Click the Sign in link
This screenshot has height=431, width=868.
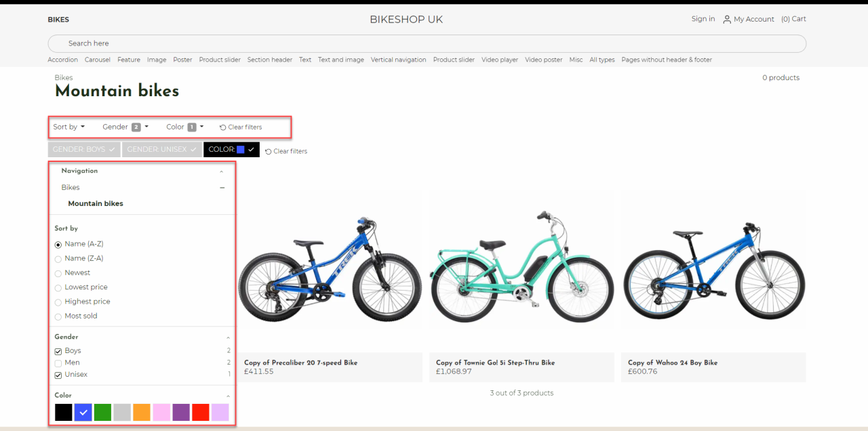[x=703, y=19]
